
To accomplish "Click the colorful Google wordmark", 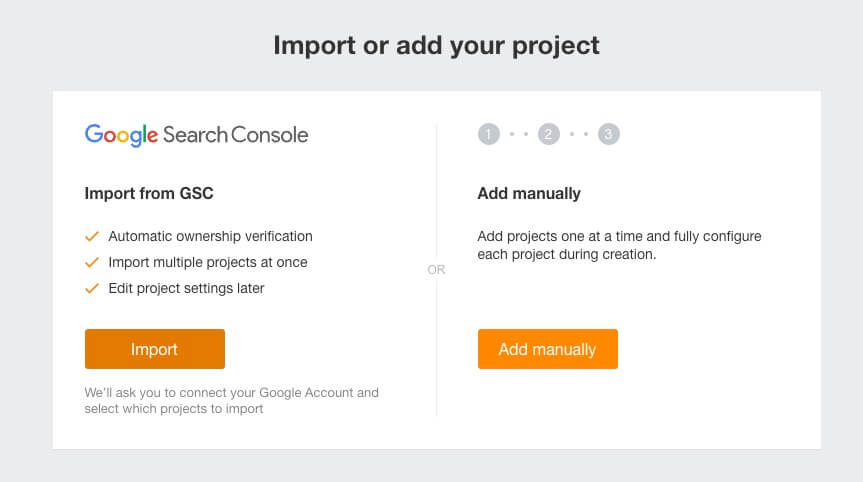I will (x=122, y=135).
